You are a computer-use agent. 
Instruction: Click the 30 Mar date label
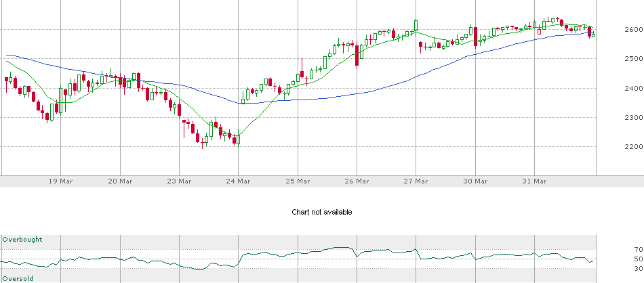tap(475, 181)
